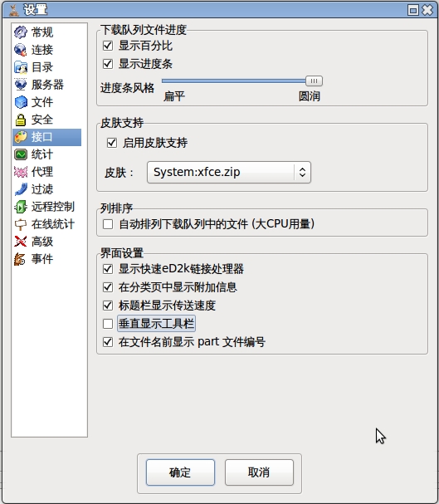
Task: Open the 事件 events icon
Action: (21, 259)
